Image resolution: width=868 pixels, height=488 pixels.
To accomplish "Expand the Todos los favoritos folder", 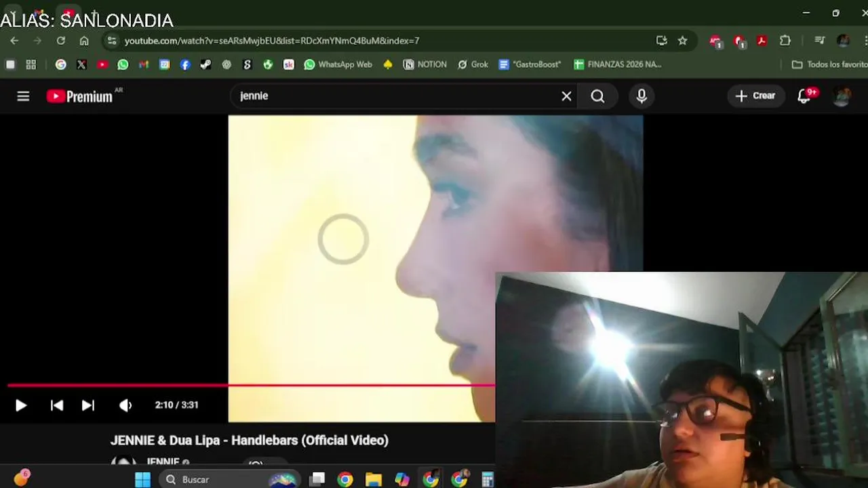I will [x=830, y=64].
